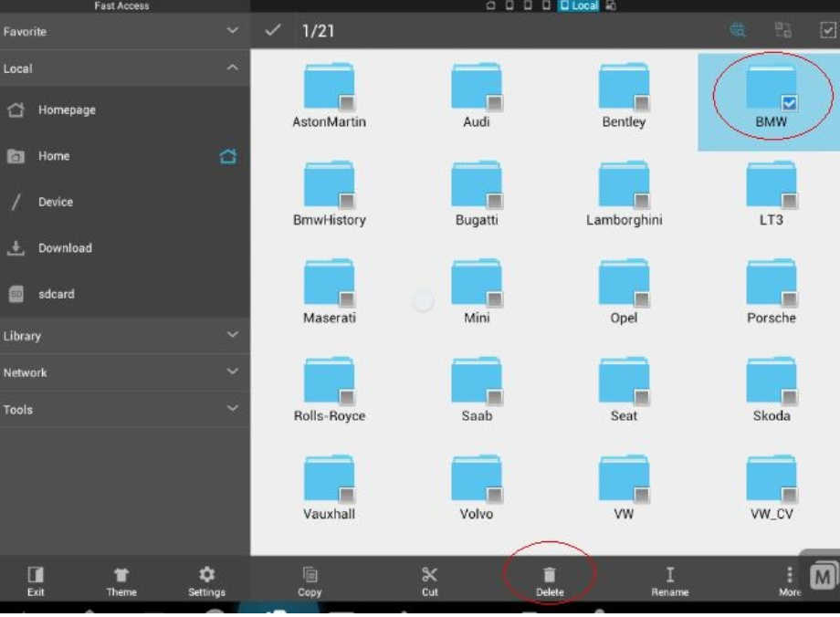Expand the Tools section
Viewport: 840px width, 617px height.
(x=125, y=409)
